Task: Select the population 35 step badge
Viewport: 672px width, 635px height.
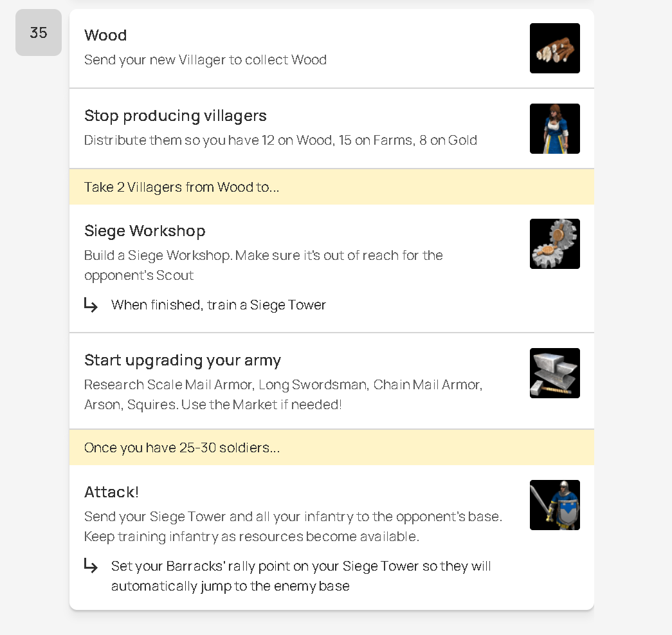Action: (x=39, y=33)
